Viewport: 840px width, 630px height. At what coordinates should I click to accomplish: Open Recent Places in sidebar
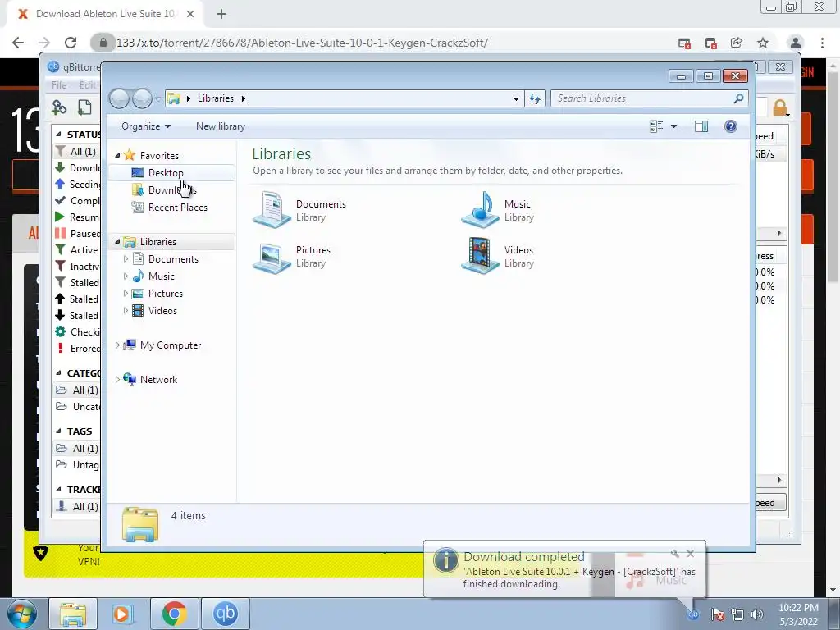(177, 207)
